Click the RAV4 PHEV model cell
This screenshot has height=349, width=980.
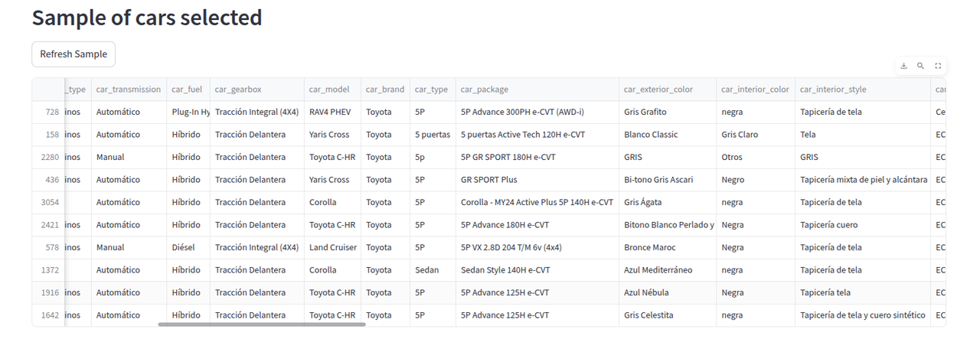(x=330, y=112)
